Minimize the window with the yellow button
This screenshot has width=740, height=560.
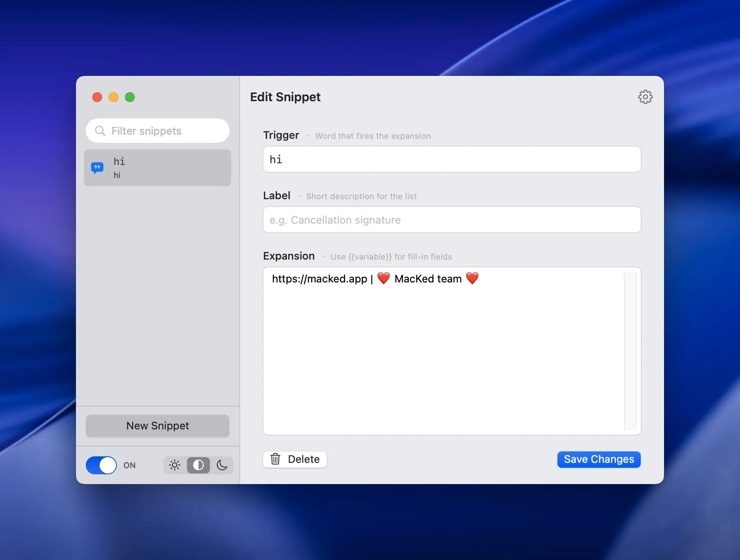(114, 97)
